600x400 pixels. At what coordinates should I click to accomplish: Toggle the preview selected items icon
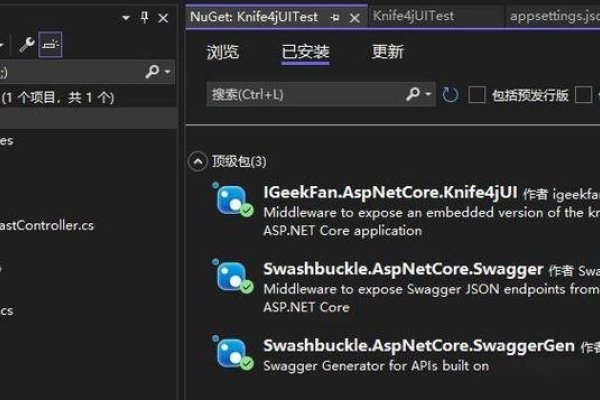tap(51, 44)
